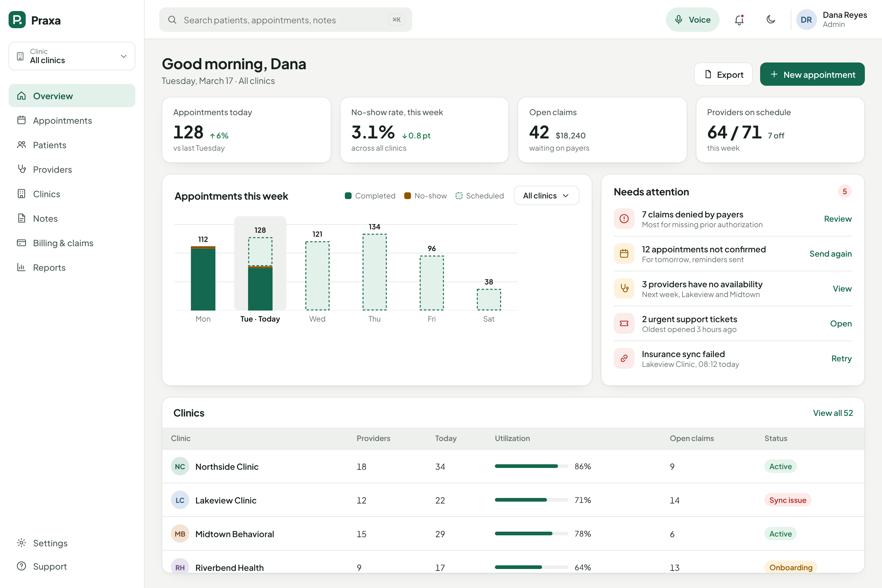Open the Clinic selector dropdown in sidebar
The image size is (882, 588).
click(72, 56)
